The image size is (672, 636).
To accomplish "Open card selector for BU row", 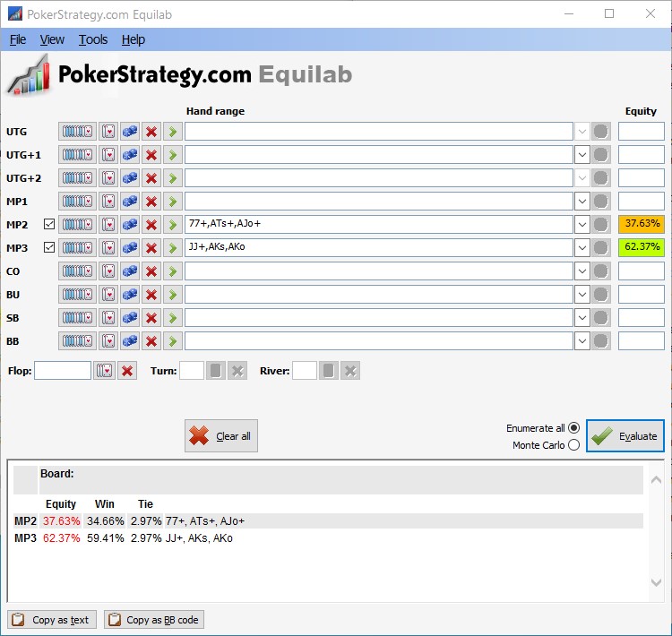I will tap(108, 295).
